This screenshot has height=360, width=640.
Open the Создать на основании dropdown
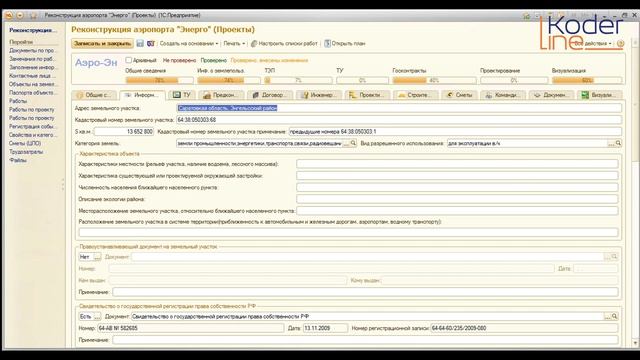click(x=189, y=43)
